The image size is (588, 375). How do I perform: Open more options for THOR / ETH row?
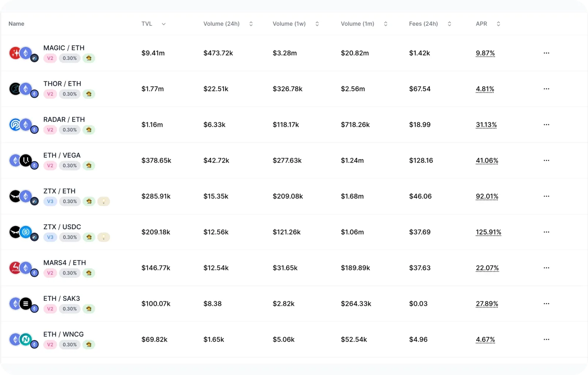coord(546,89)
